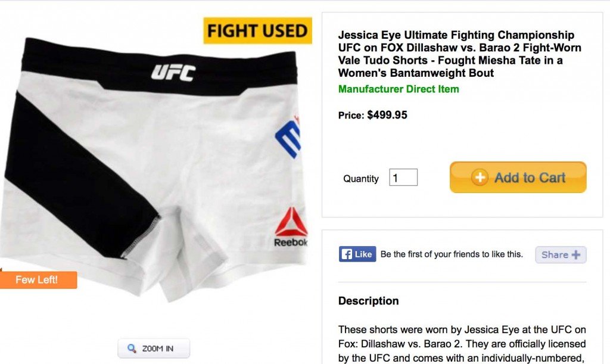Click the plus icon on Add to Cart
610x364 pixels.
coord(480,178)
